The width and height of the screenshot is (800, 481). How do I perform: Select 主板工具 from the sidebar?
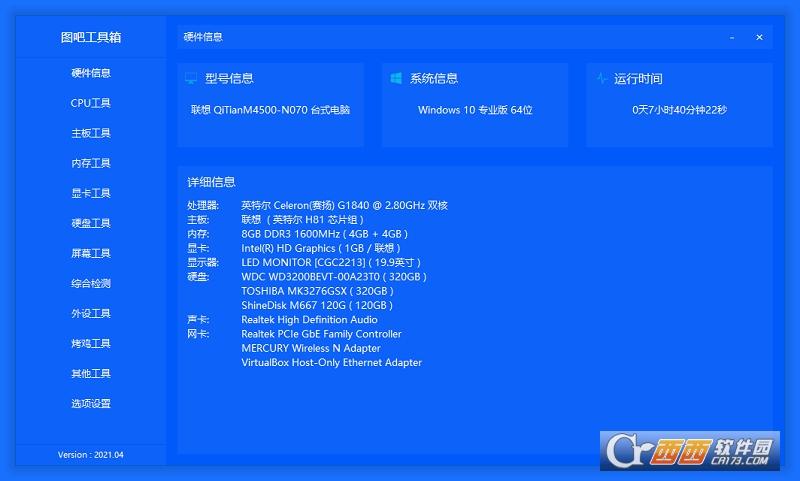91,133
